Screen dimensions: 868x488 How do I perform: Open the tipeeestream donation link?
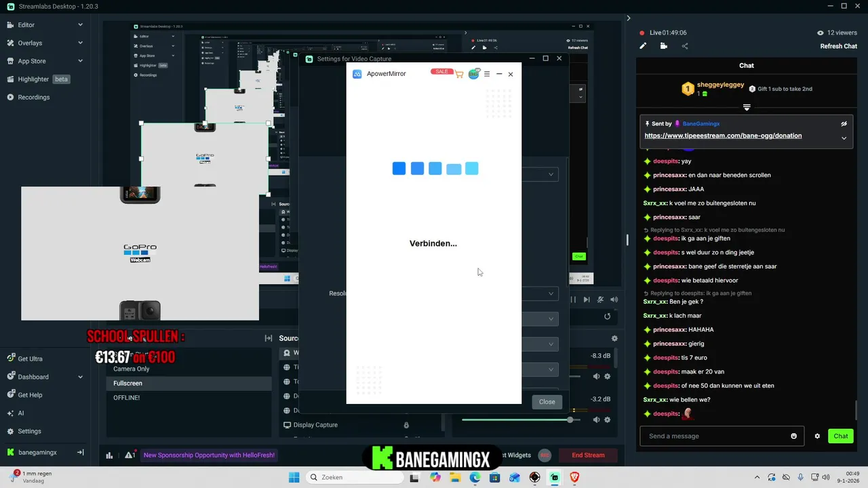(x=723, y=136)
